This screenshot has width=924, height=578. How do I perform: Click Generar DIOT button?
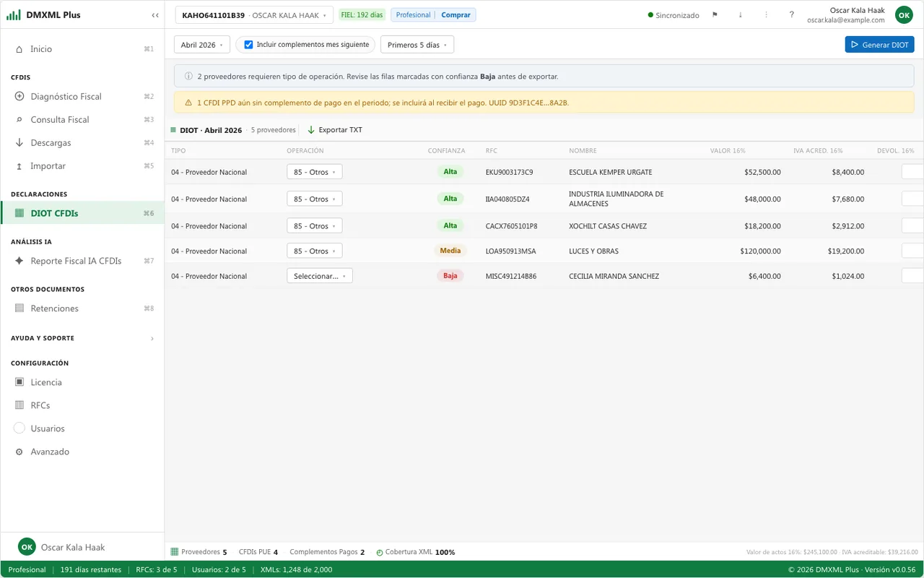point(879,45)
